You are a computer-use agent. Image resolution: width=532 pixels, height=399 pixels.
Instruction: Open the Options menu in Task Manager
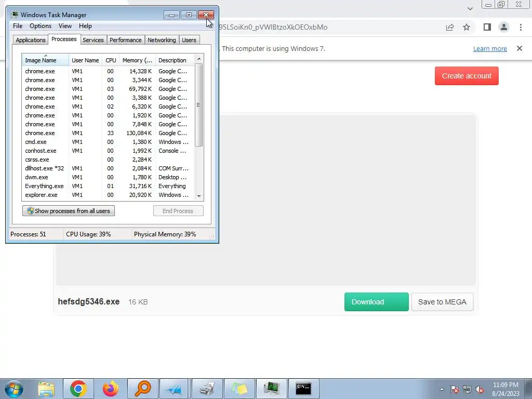coord(41,26)
